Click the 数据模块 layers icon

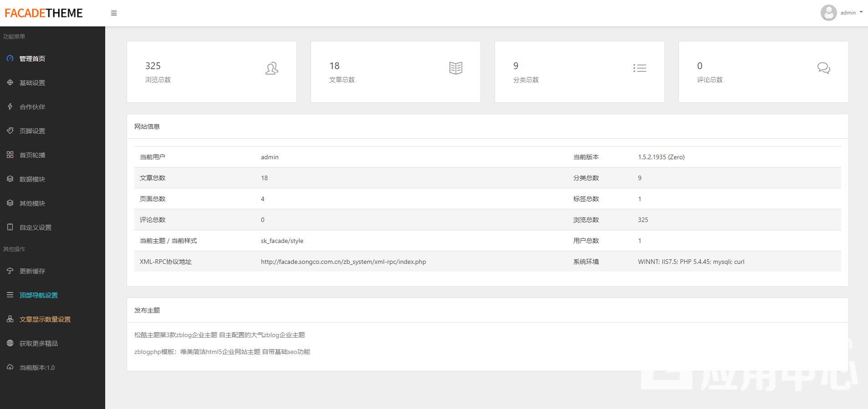pyautogui.click(x=10, y=179)
